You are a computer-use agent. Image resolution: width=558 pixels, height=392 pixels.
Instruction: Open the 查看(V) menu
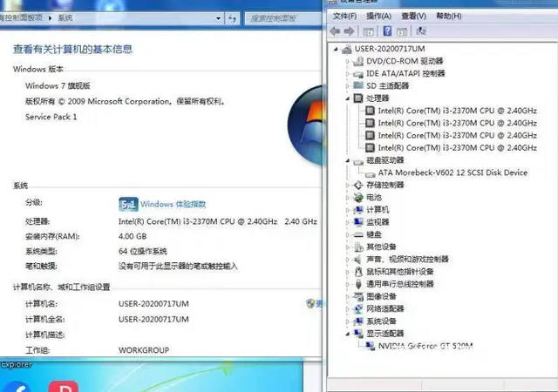(x=413, y=16)
